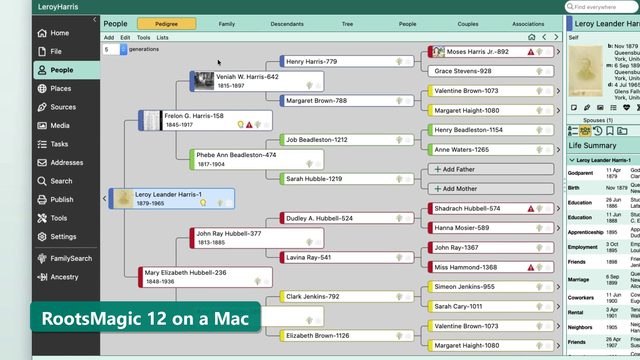Click warning triangle on Moses Harris Jr.
Screen dimensions: 640x360
coord(531,52)
